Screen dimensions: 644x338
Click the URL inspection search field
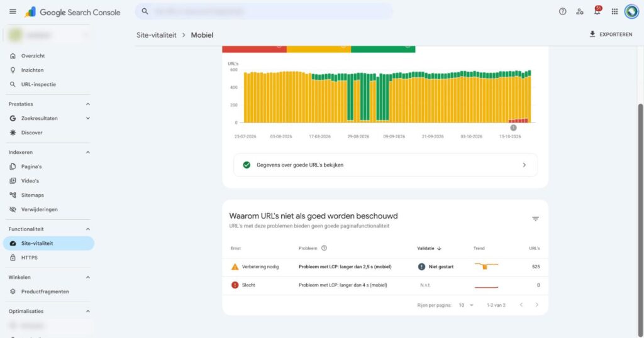tap(264, 11)
